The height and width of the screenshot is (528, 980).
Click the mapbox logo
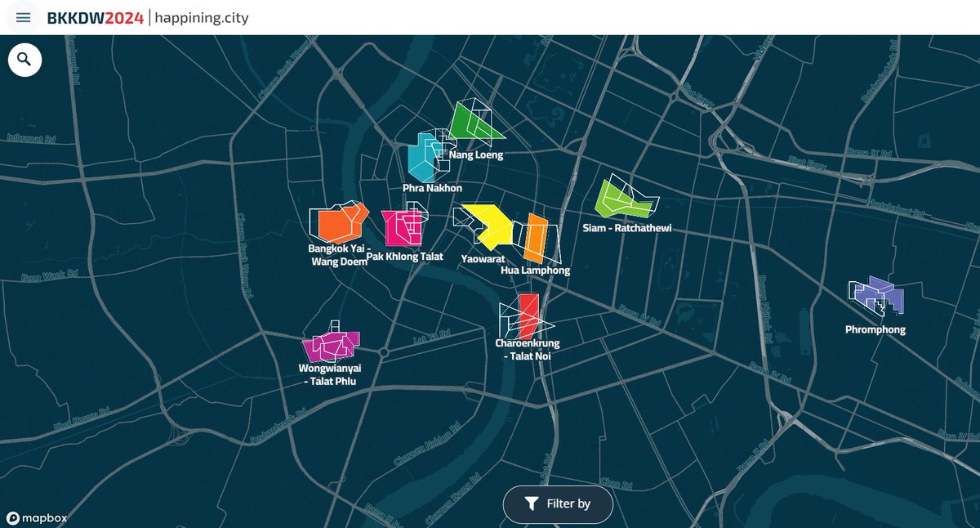click(x=37, y=517)
